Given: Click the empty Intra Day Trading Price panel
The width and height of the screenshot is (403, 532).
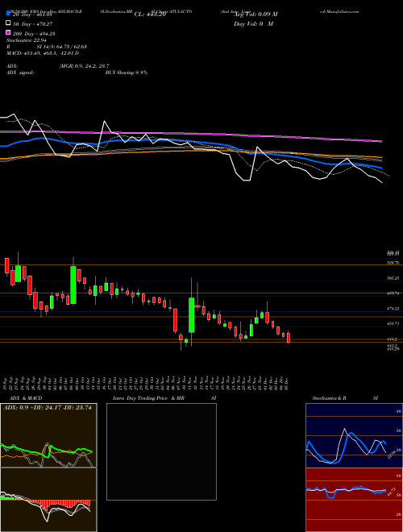Looking at the screenshot, I should tap(161, 451).
